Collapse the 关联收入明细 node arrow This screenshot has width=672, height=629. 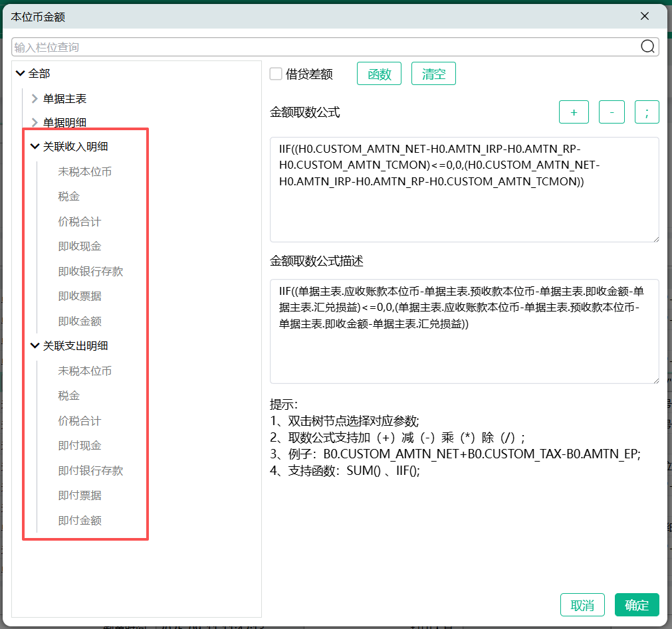click(35, 146)
